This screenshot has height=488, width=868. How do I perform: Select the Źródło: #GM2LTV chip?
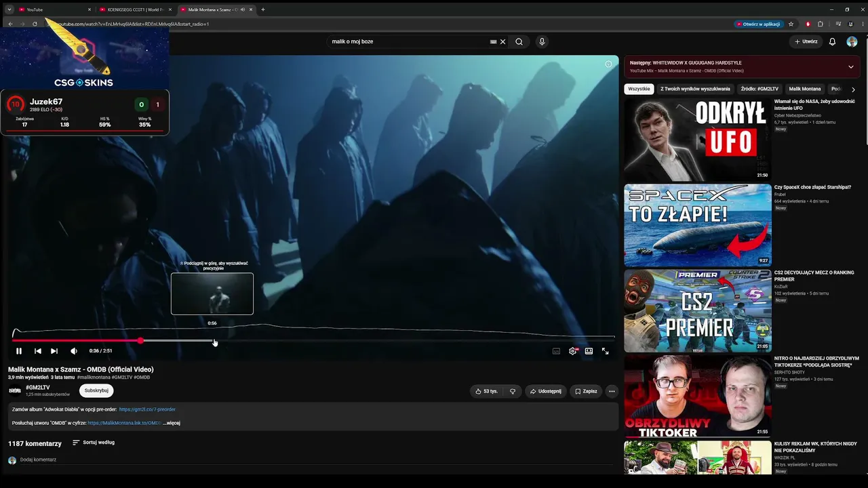[x=759, y=89]
